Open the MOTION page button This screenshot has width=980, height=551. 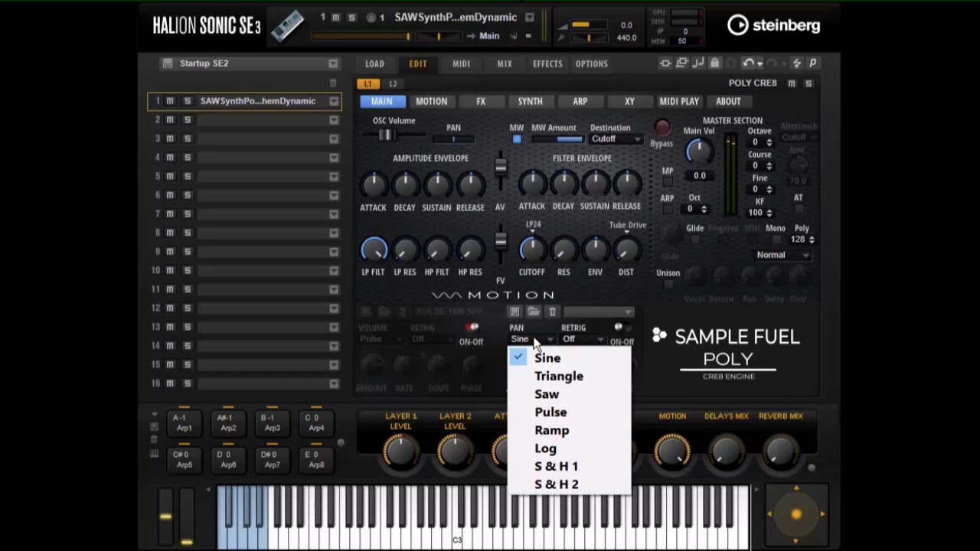coord(431,101)
